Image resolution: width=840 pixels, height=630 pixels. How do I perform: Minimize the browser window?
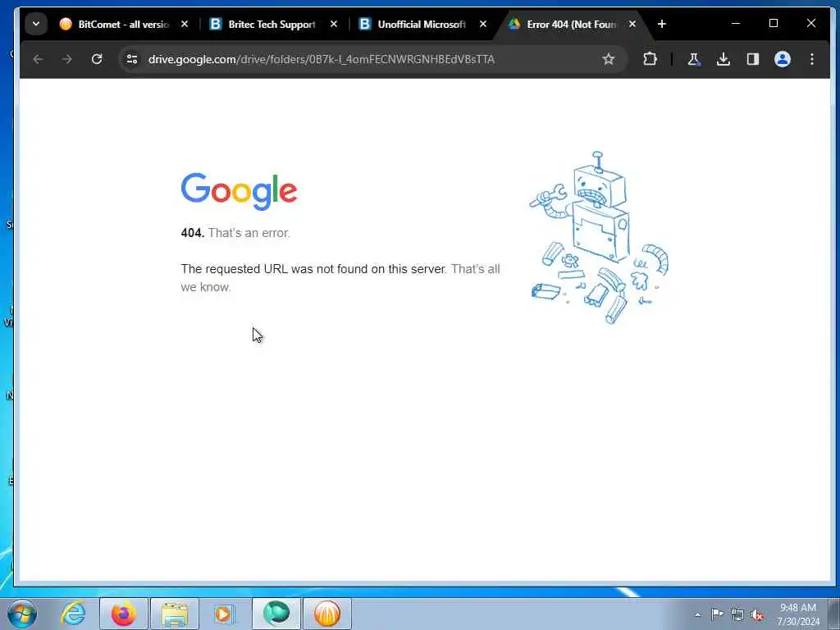[x=736, y=23]
